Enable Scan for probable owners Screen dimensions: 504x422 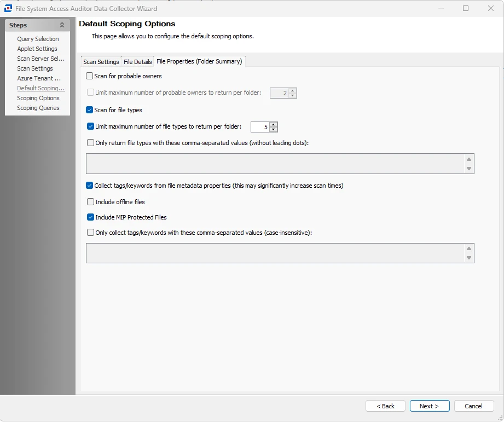pyautogui.click(x=90, y=76)
